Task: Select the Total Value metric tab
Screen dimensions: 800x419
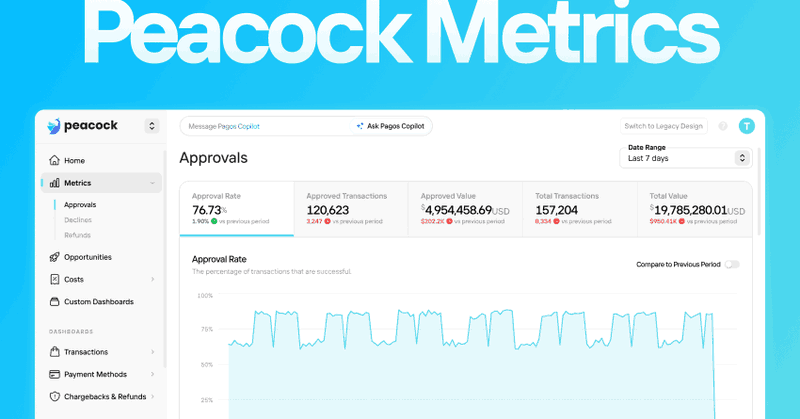Action: tap(695, 209)
